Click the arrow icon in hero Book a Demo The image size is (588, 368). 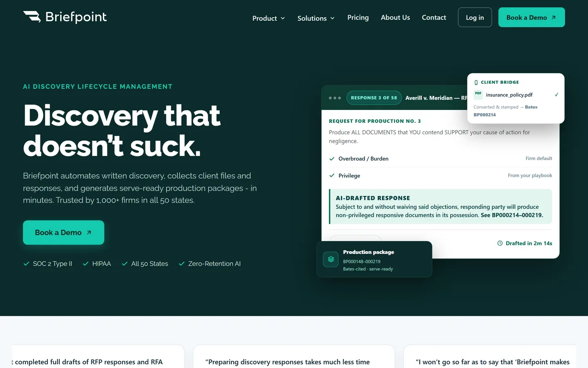(x=89, y=232)
